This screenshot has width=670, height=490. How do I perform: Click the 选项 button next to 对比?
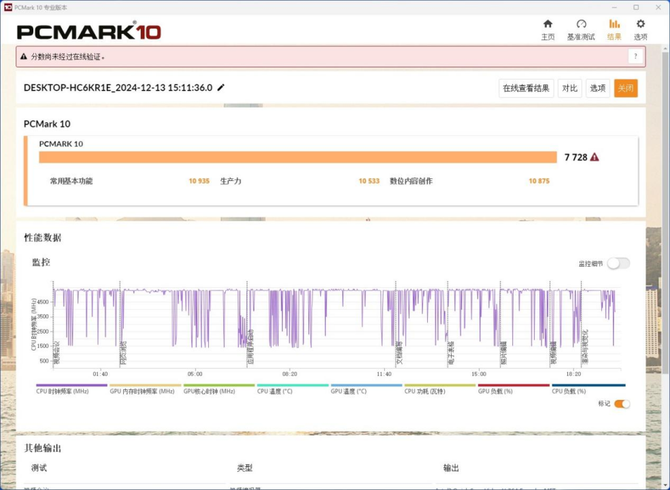pyautogui.click(x=597, y=88)
